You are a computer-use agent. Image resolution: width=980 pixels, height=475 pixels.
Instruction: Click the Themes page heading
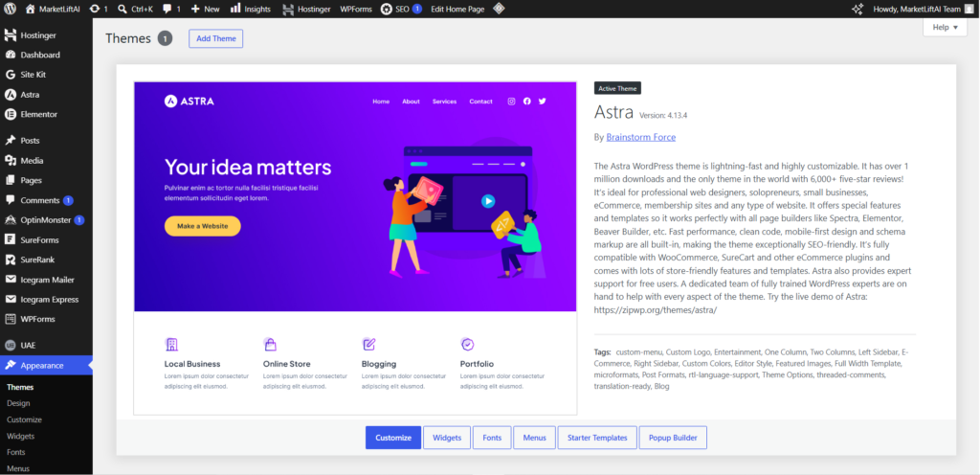tap(128, 38)
